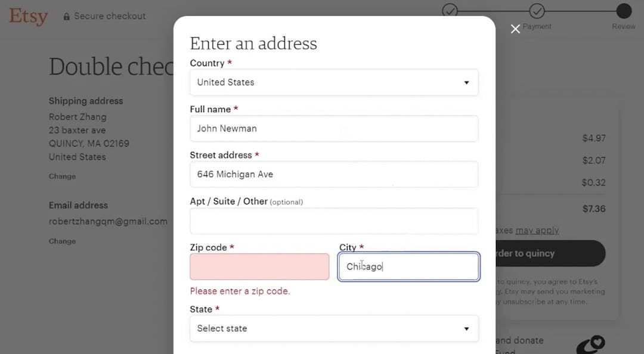This screenshot has width=644, height=354.
Task: Click the padlock secure checkout icon
Action: click(67, 16)
